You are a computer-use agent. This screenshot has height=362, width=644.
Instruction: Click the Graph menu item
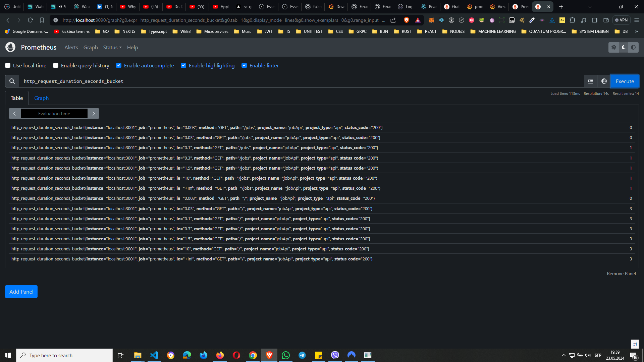91,47
